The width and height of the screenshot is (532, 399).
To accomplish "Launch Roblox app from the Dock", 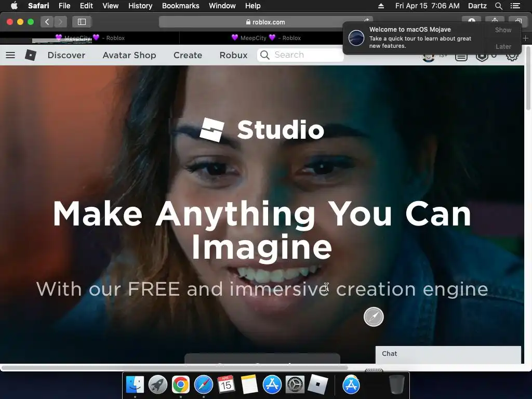I will coord(318,385).
